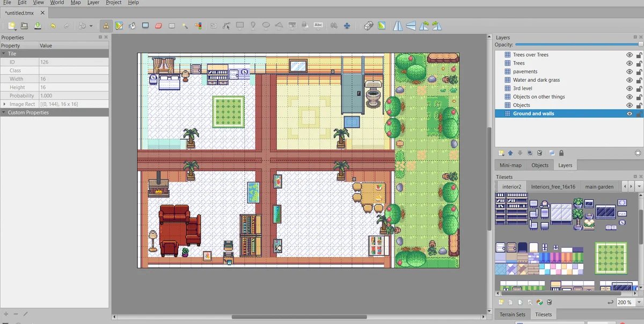Hide the Trees layer
644x324 pixels.
coord(630,63)
